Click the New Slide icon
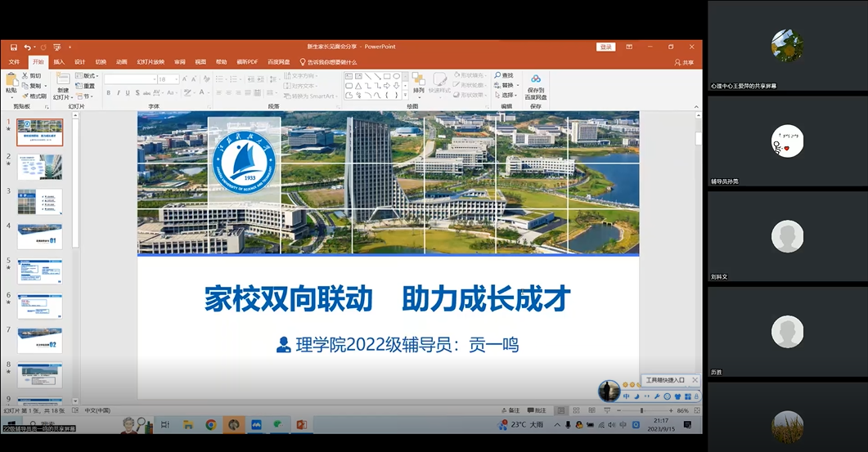This screenshot has width=868, height=452. tap(63, 80)
